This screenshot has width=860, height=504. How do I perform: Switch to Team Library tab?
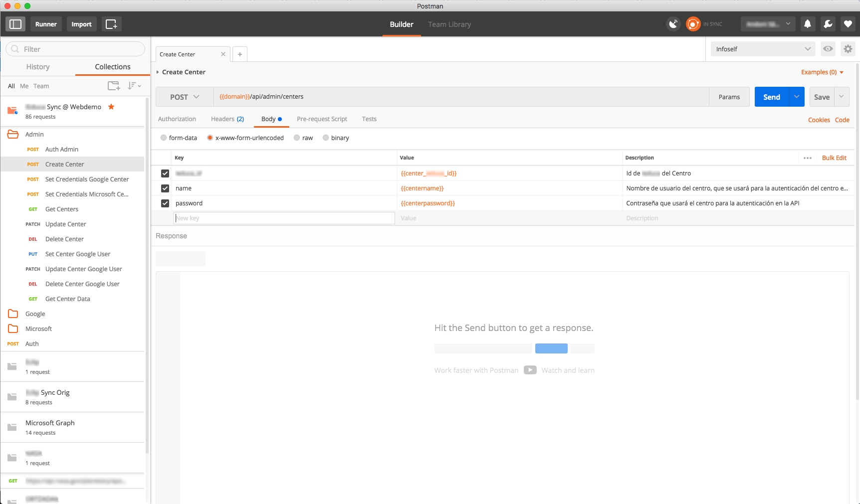tap(449, 24)
